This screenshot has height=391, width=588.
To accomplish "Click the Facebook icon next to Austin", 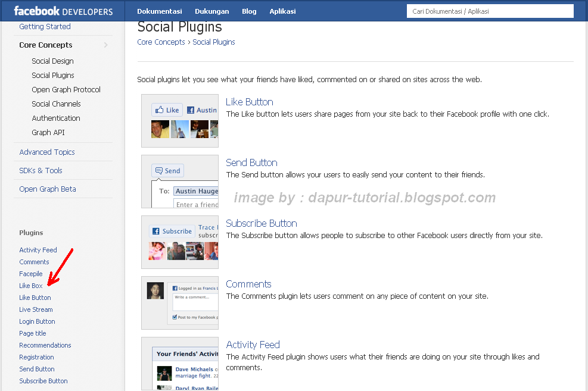I will [x=191, y=110].
